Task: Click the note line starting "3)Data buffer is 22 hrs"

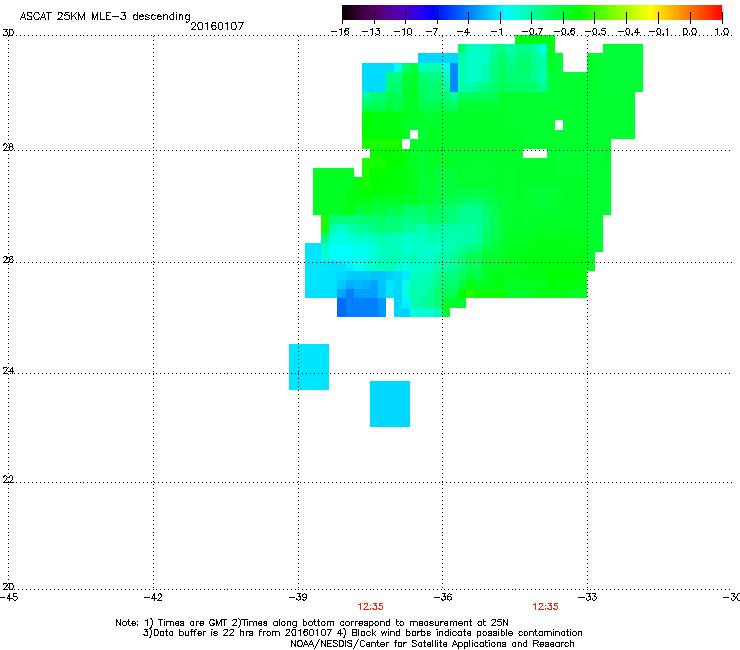Action: [x=362, y=633]
